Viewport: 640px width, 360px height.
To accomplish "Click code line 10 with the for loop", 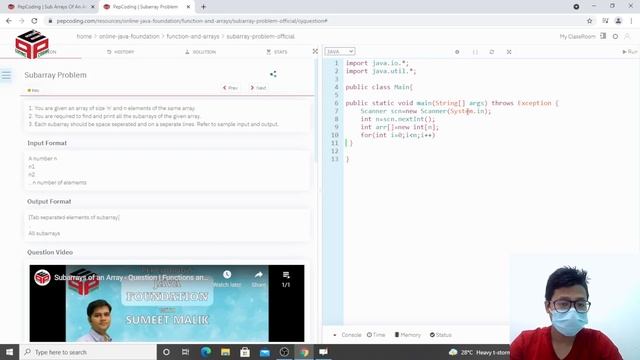I will (398, 135).
